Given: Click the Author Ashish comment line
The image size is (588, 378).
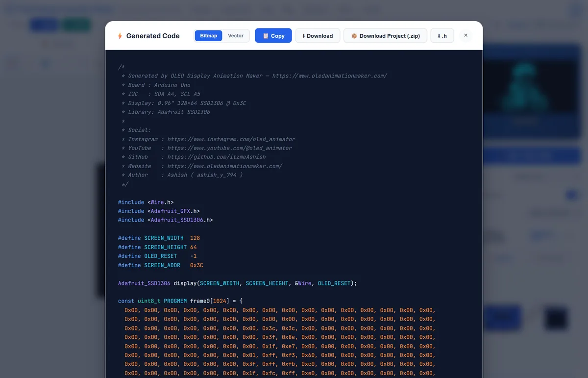Looking at the screenshot, I should coord(182,175).
